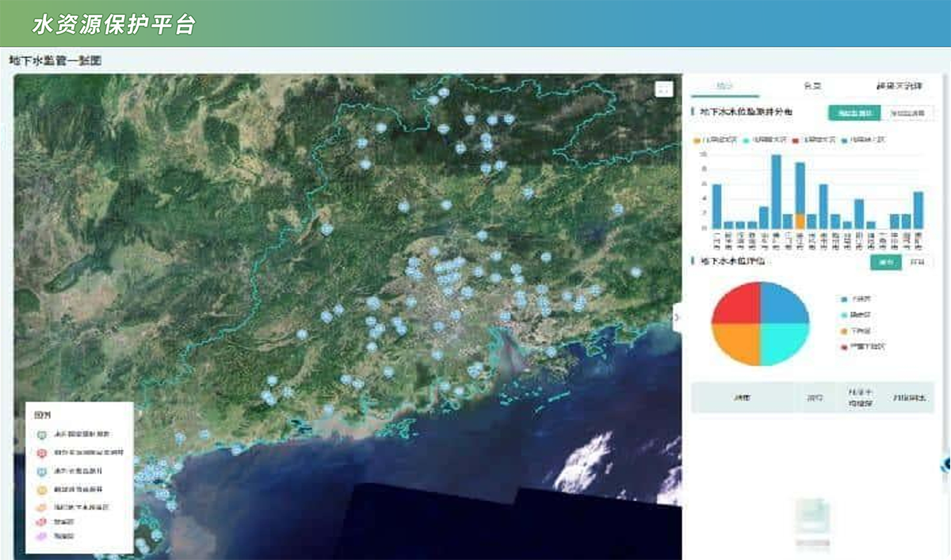This screenshot has width=951, height=560.
Task: Open the third tab of the side panel
Action: click(x=899, y=86)
